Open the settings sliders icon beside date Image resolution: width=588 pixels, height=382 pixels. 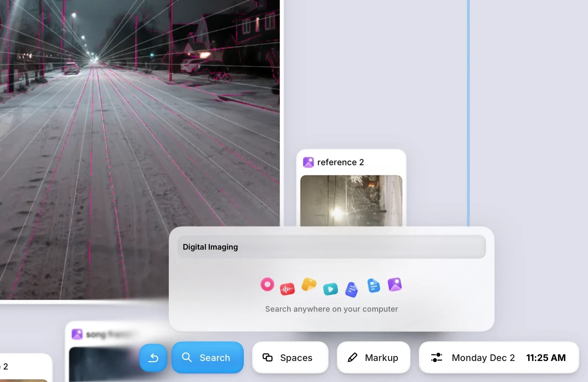point(436,357)
